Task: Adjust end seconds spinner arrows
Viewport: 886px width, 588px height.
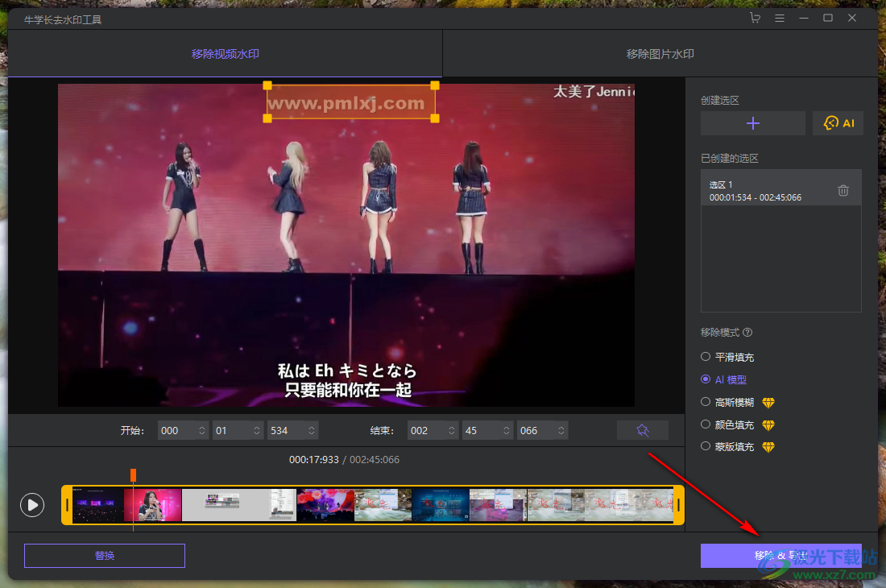Action: (507, 430)
